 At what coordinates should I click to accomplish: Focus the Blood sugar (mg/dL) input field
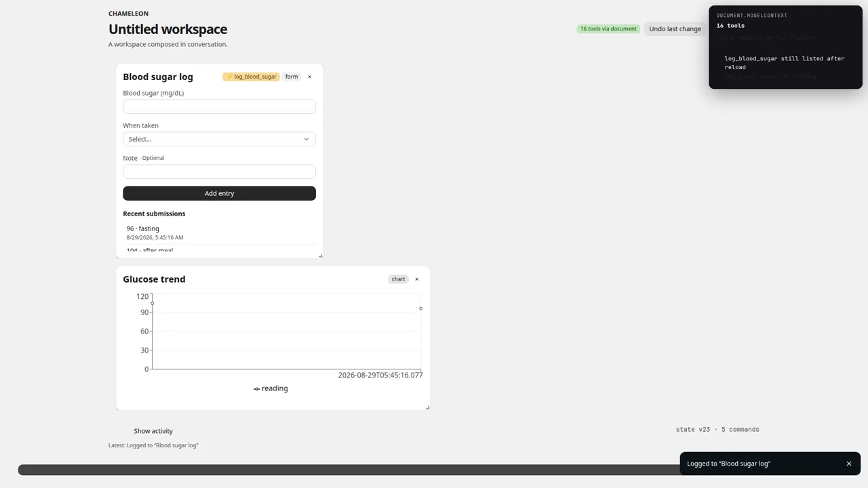219,106
